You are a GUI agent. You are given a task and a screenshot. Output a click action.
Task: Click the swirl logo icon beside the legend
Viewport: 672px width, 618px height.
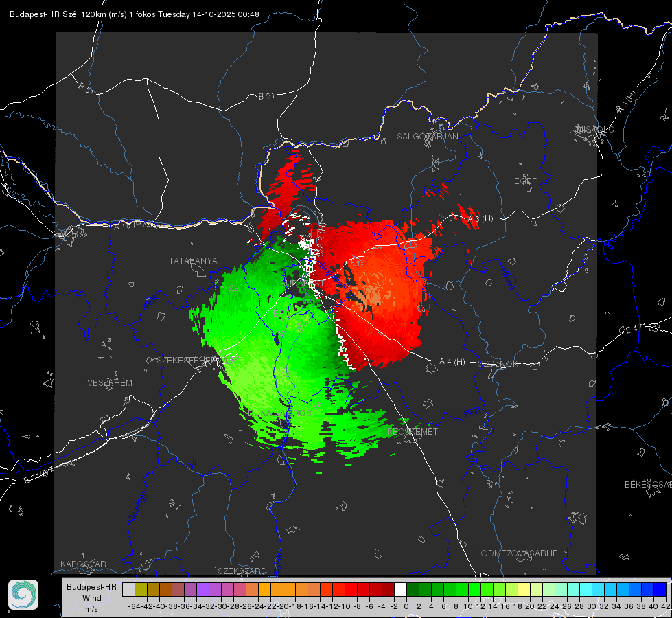(x=23, y=595)
